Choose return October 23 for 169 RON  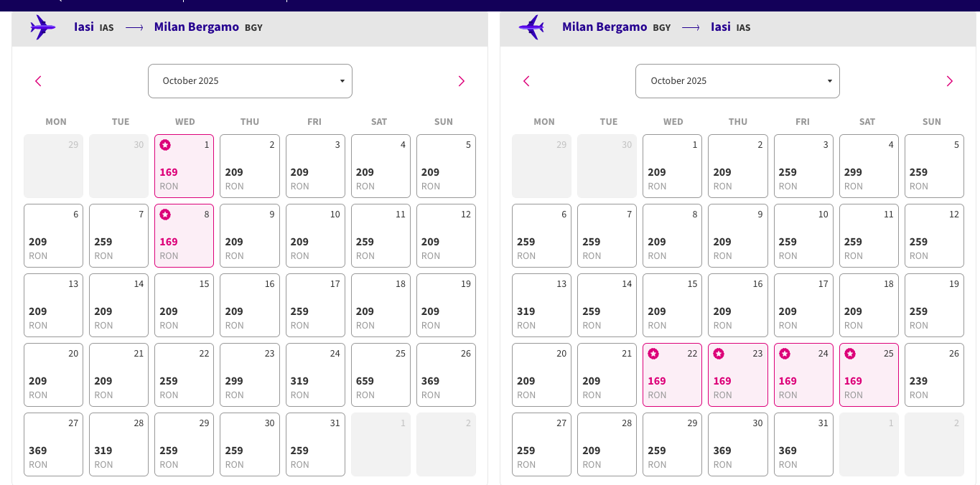[x=738, y=375]
